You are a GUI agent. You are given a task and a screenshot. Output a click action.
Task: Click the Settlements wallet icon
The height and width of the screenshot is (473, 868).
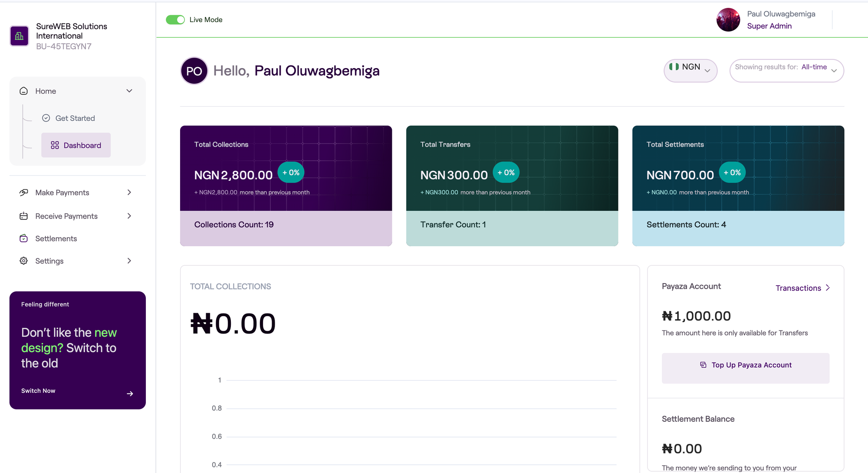coord(24,238)
